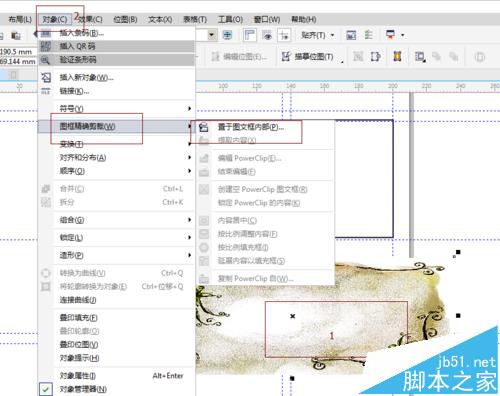This screenshot has width=500, height=396.
Task: Click the 69.144 mm height field
Action: [17, 61]
